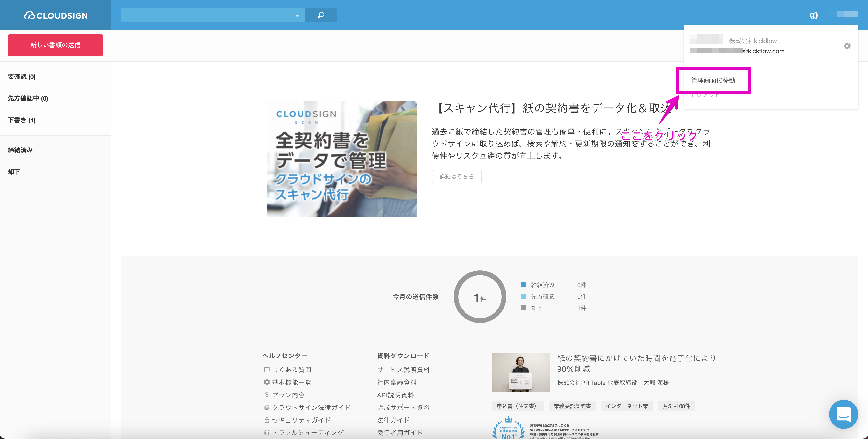Select 管理画面に移動 menu entry
Screen dimensions: 868x439
point(713,80)
